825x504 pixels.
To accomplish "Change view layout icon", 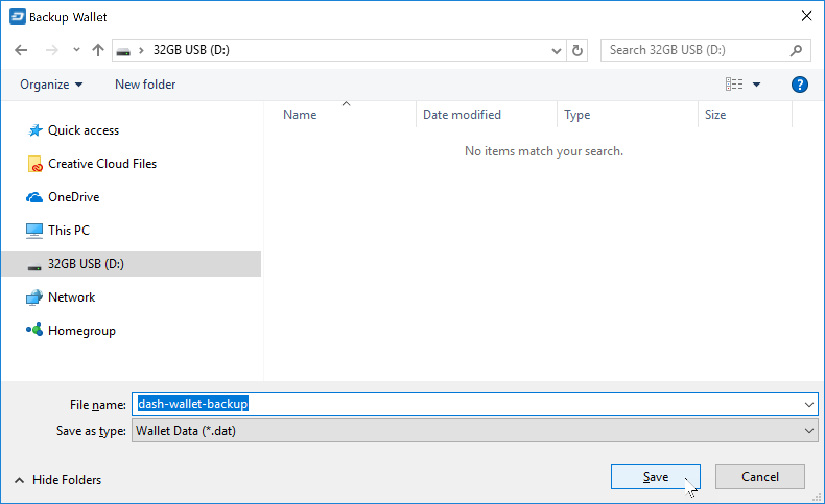I will [x=734, y=84].
